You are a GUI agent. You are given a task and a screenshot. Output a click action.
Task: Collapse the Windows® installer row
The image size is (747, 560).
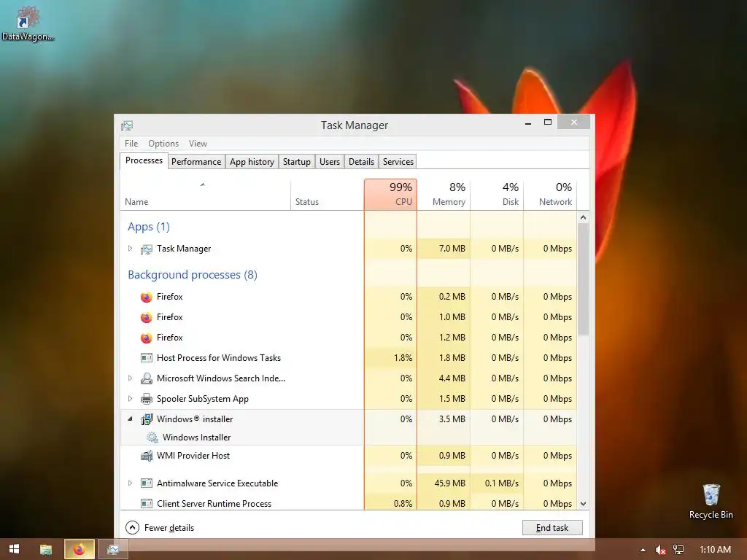tap(130, 419)
